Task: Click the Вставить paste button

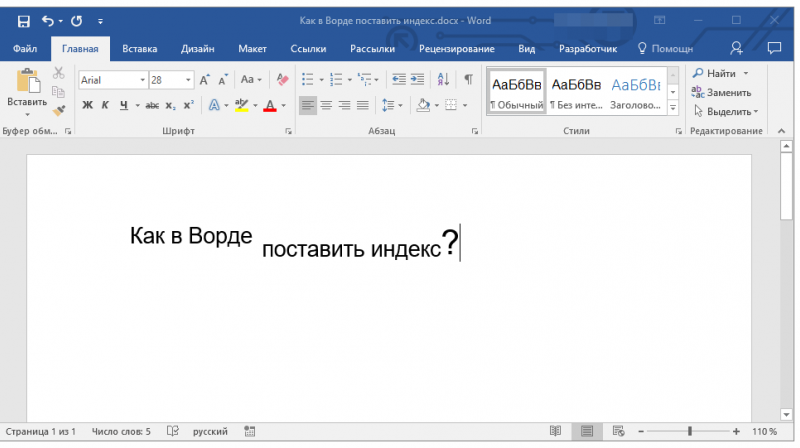Action: tap(27, 92)
